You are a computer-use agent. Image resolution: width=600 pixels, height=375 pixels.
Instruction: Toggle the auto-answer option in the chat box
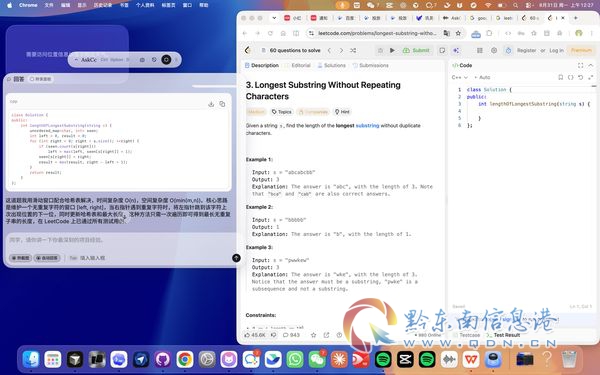pyautogui.click(x=47, y=258)
